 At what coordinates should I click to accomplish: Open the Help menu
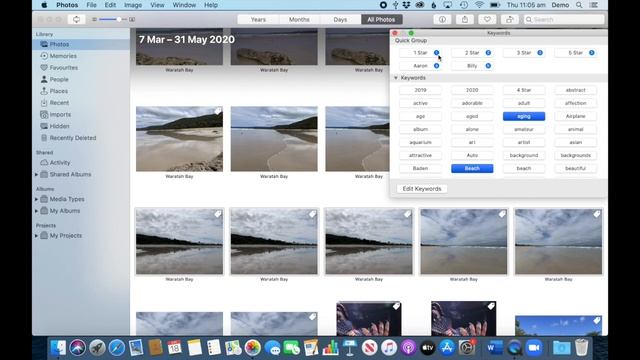pos(211,5)
